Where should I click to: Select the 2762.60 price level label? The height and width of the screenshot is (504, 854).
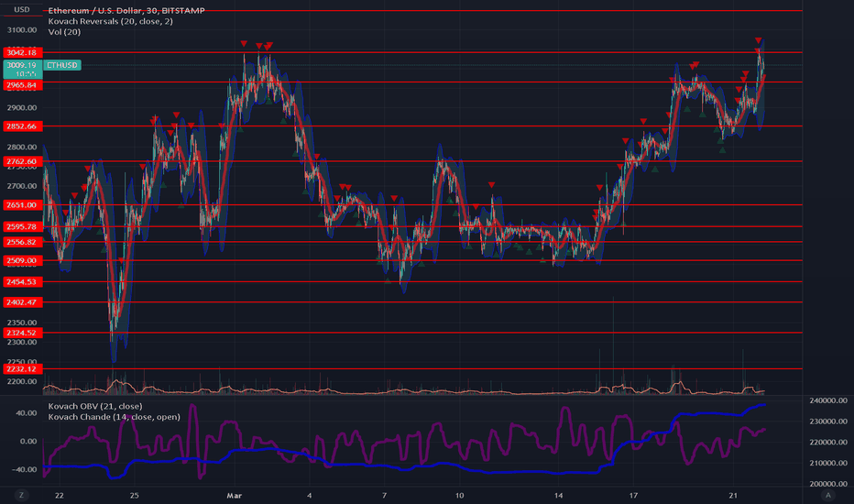(22, 161)
